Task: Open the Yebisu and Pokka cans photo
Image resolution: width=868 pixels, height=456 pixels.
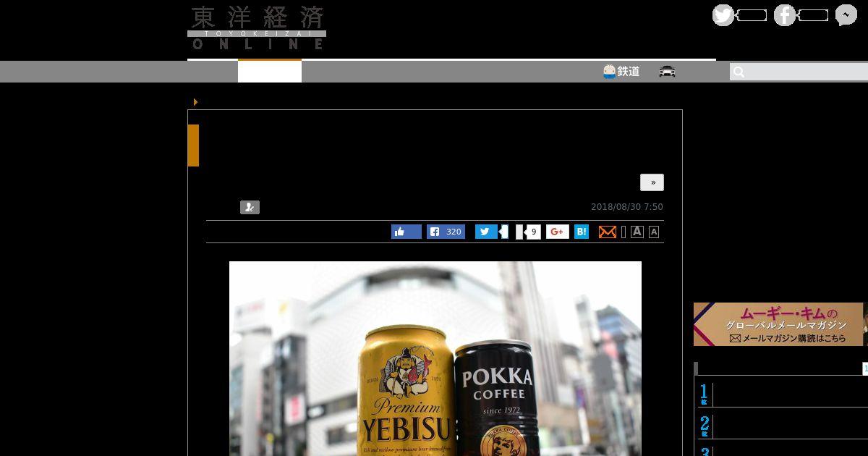Action: pyautogui.click(x=435, y=358)
